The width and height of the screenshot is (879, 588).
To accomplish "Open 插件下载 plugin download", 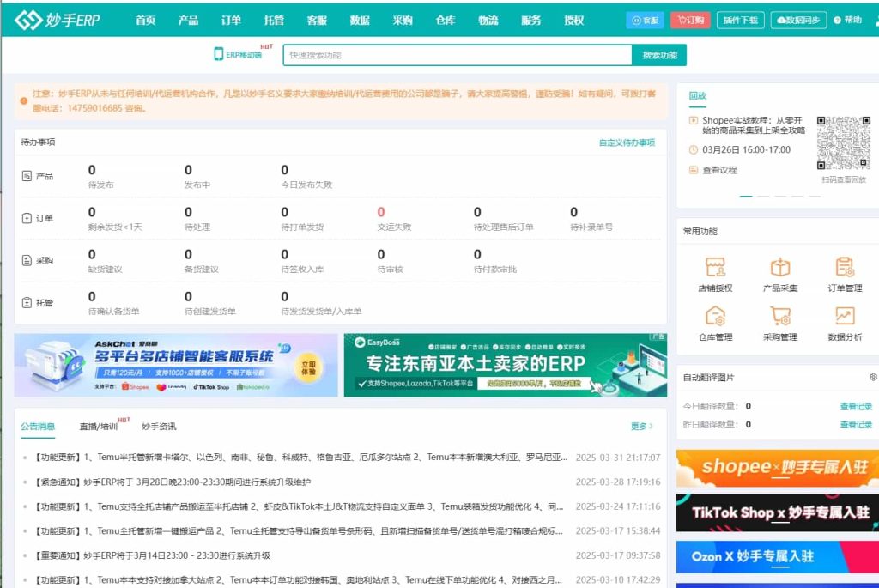I will pos(739,20).
